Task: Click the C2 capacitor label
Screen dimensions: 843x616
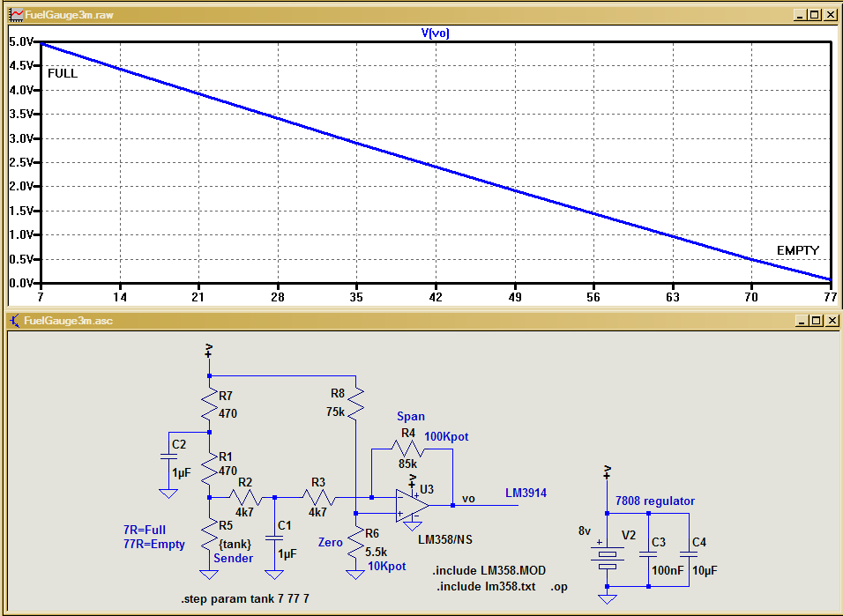Action: point(179,444)
